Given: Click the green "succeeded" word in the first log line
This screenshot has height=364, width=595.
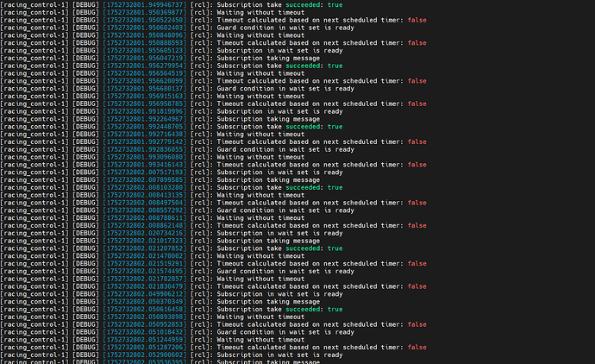Looking at the screenshot, I should click(305, 5).
